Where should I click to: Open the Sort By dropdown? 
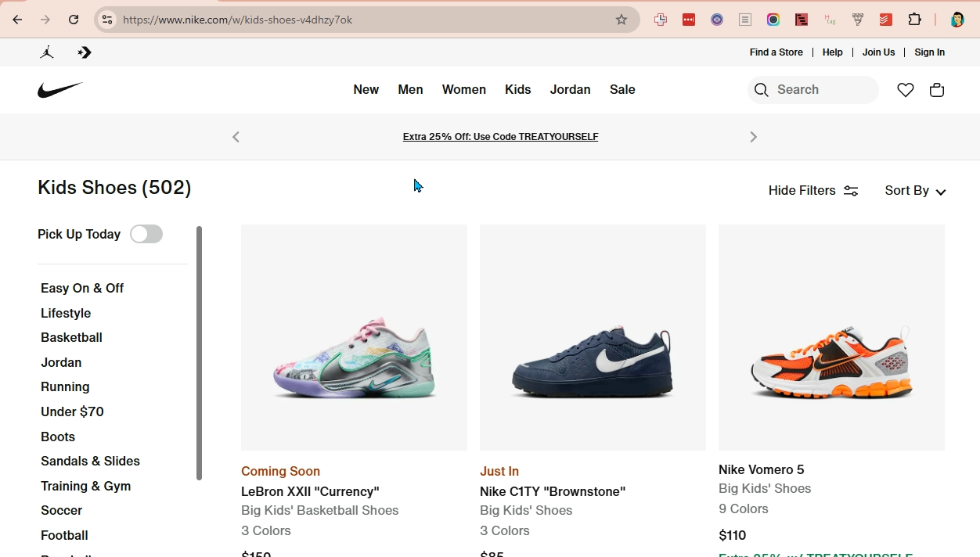coord(915,191)
